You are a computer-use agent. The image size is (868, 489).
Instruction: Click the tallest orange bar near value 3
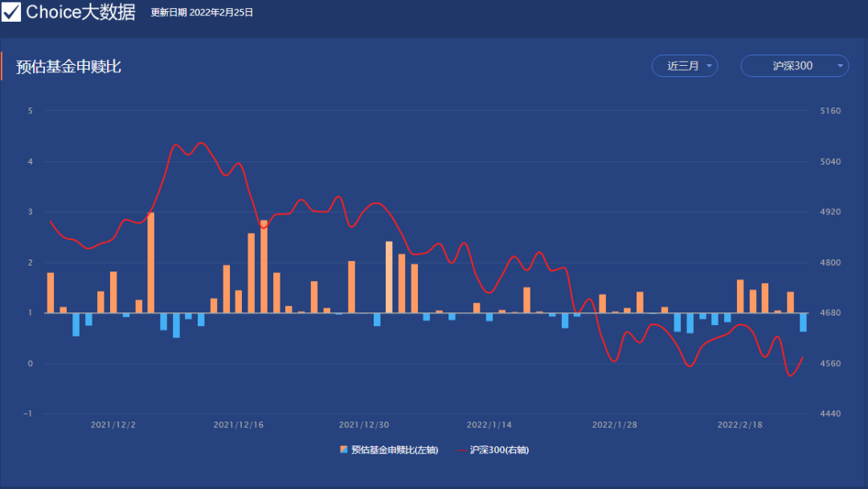(x=151, y=263)
